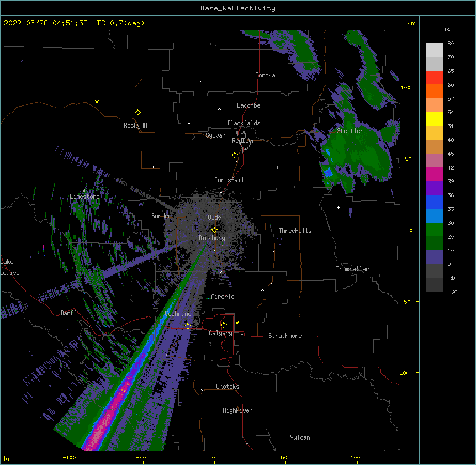The image size is (476, 465).
Task: Select the blue 36-33 dBZ color swatch
Action: click(434, 202)
